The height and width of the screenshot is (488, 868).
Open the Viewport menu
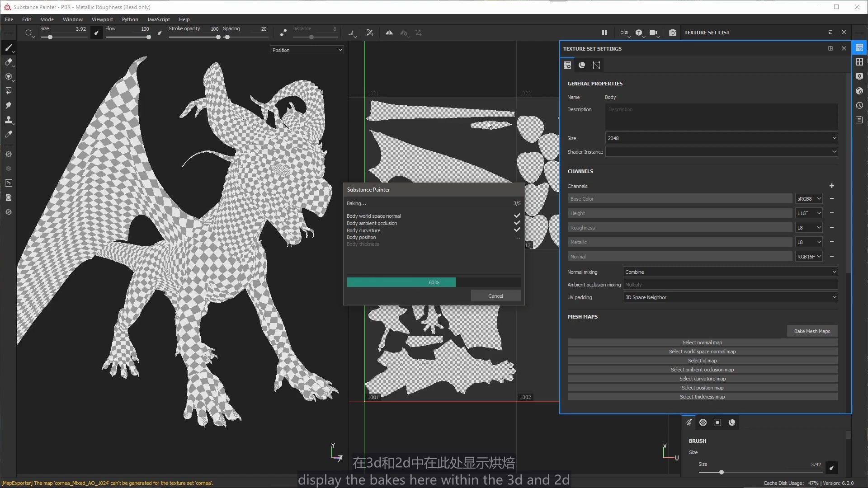coord(102,19)
